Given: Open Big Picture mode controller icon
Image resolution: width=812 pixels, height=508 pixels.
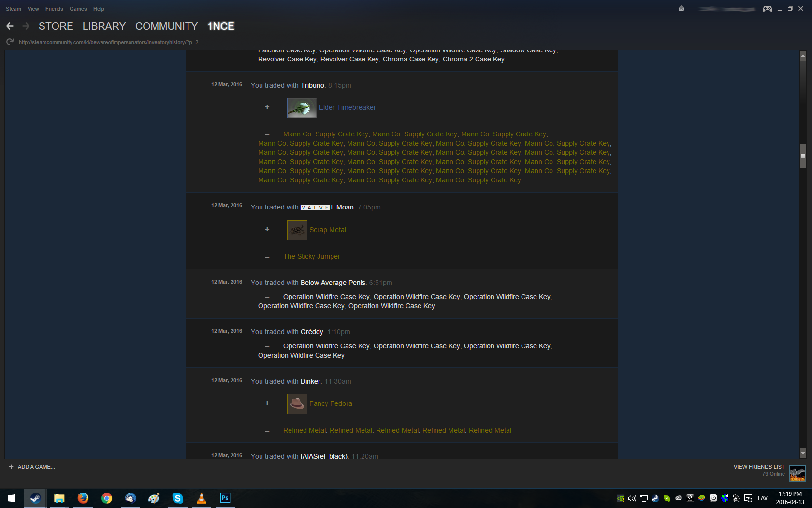Looking at the screenshot, I should tap(767, 9).
